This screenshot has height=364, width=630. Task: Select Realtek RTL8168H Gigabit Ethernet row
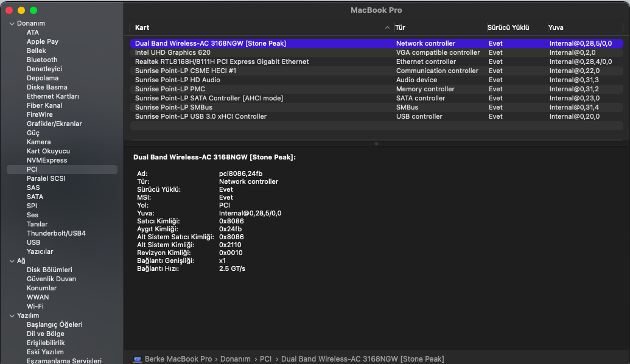(222, 62)
